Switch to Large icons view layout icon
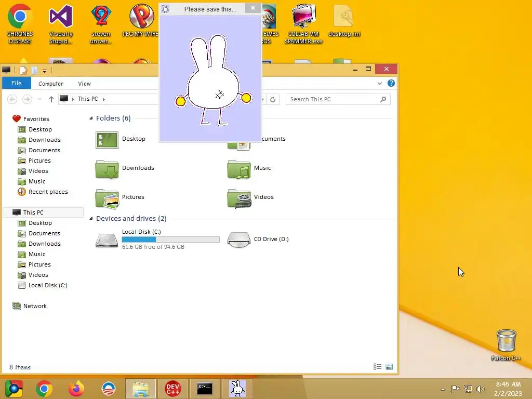 (389, 367)
